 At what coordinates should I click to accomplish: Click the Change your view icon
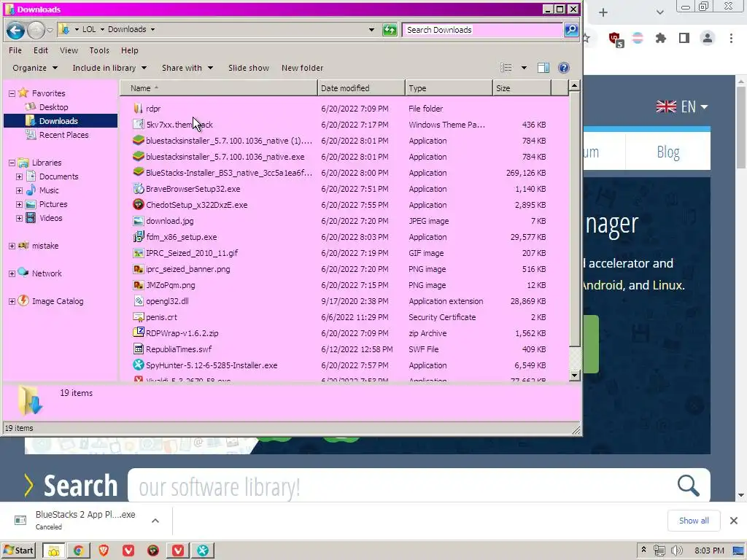pos(506,68)
